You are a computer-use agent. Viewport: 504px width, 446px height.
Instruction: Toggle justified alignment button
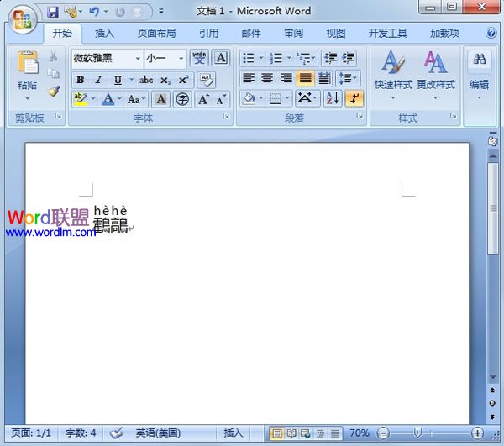pyautogui.click(x=305, y=78)
